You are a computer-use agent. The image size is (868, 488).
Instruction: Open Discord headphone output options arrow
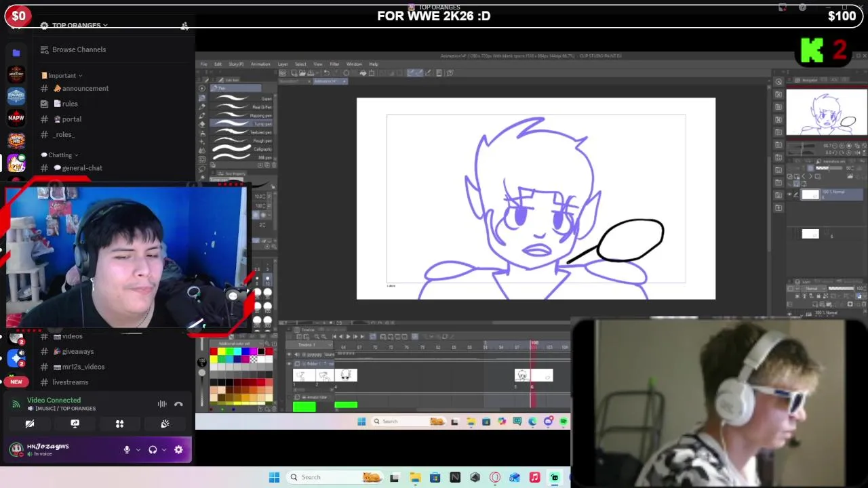coord(164,449)
